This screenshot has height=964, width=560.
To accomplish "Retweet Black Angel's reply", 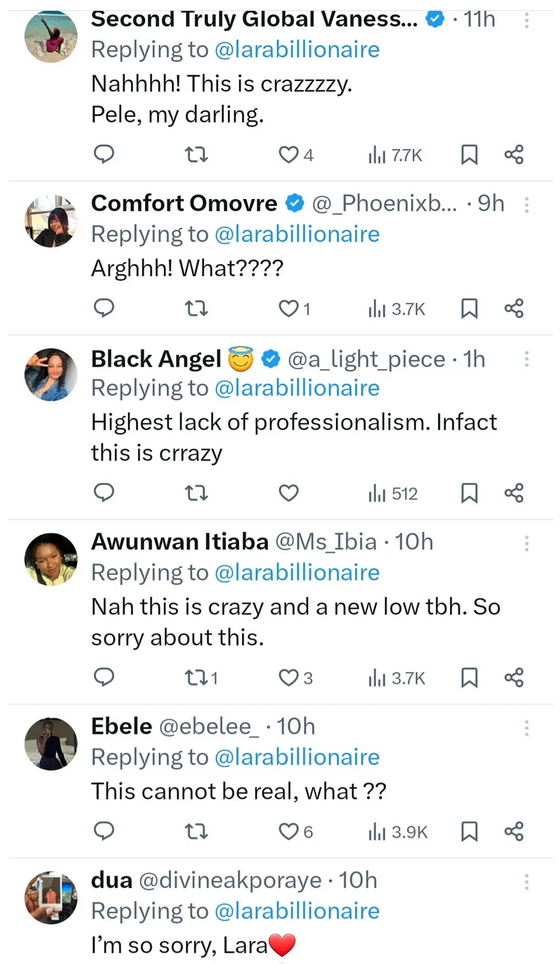I will pos(196,493).
